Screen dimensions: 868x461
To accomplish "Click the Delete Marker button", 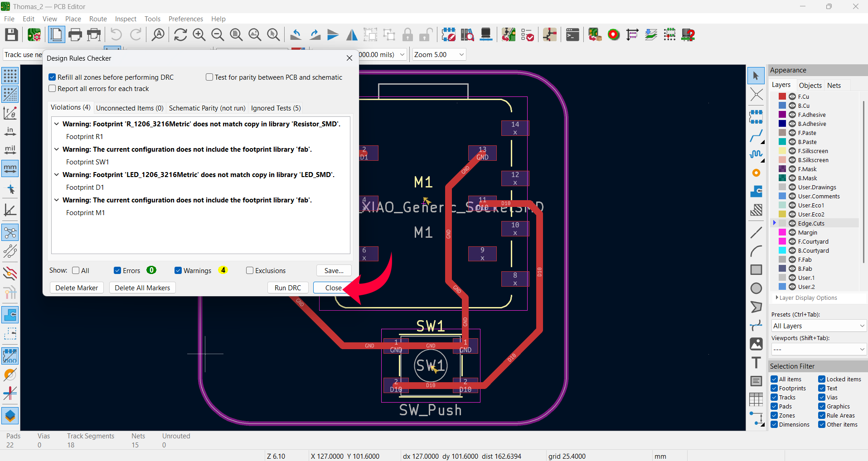I will 77,288.
